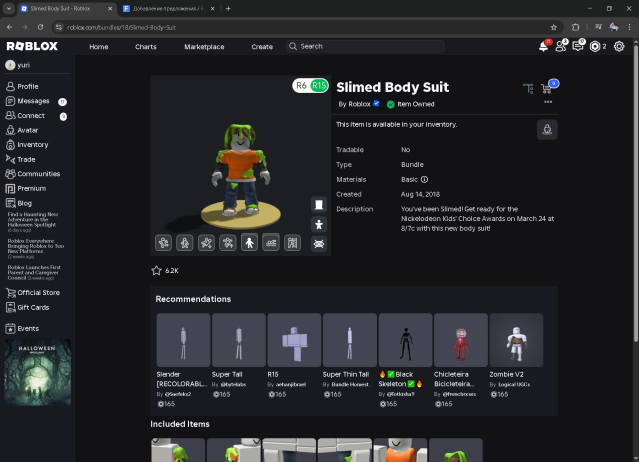Open the Zombie V2 recommendation thumbnail
The image size is (639, 462).
tap(516, 340)
